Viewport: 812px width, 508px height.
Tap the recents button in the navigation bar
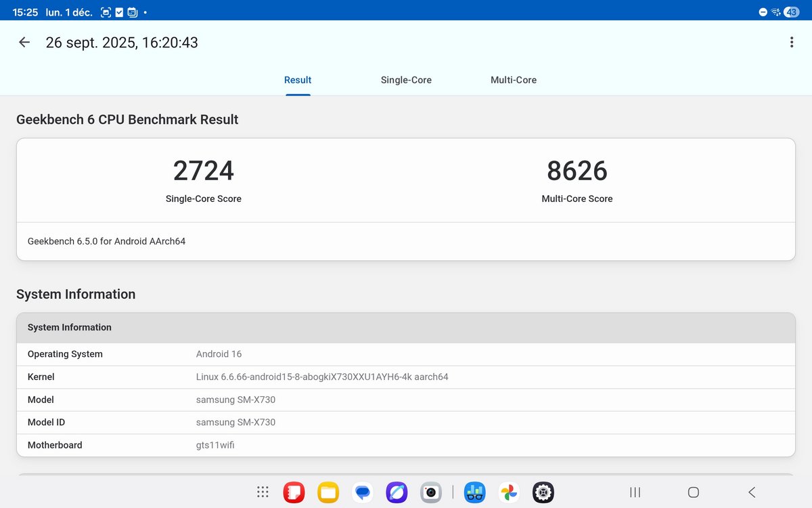635,492
